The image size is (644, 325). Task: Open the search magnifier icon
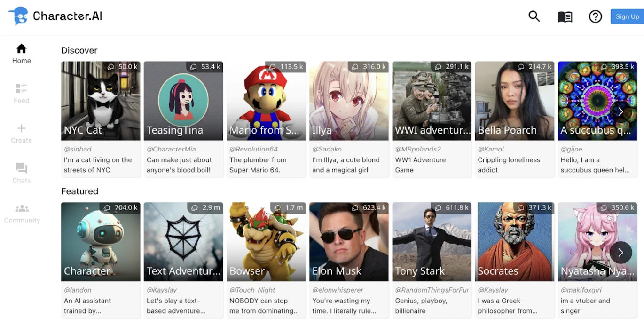pos(534,16)
